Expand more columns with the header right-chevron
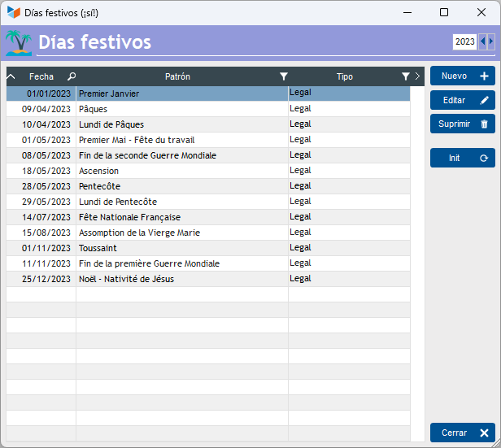Viewport: 501px width, 448px height. click(x=417, y=76)
